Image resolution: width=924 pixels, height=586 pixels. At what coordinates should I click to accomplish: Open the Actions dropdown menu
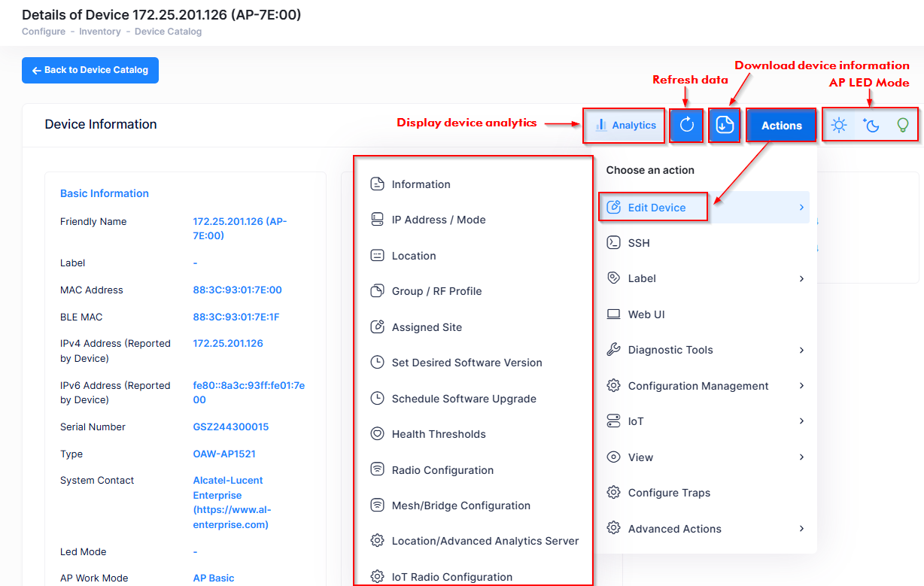[x=781, y=126]
